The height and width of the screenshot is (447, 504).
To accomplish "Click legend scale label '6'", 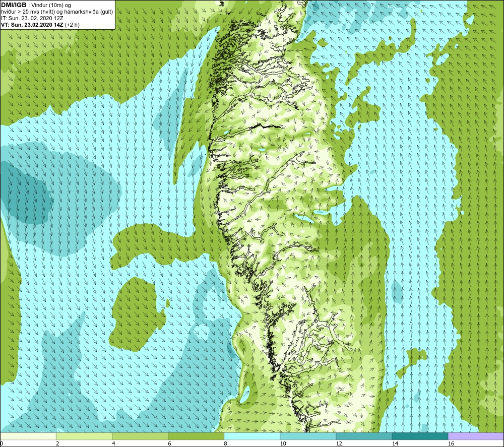I will point(169,444).
